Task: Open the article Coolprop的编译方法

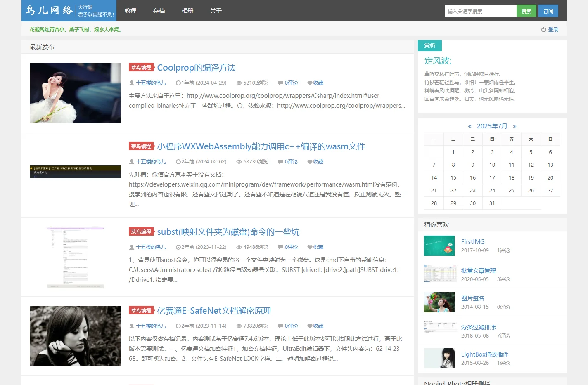Action: pyautogui.click(x=197, y=68)
